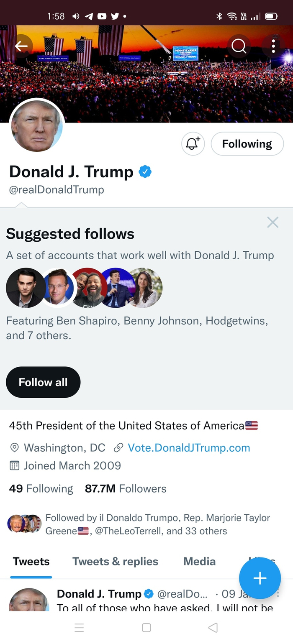Open the profile picture avatar

click(37, 126)
